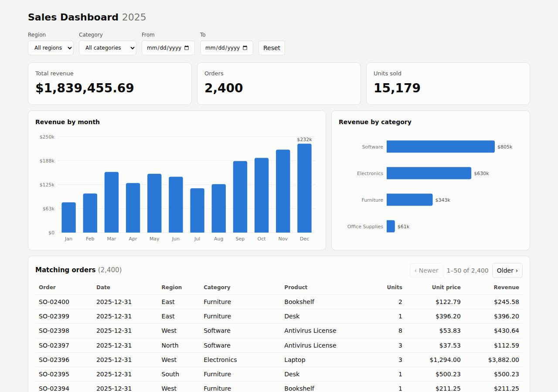
Task: Click the Category column header
Action: tap(217, 287)
